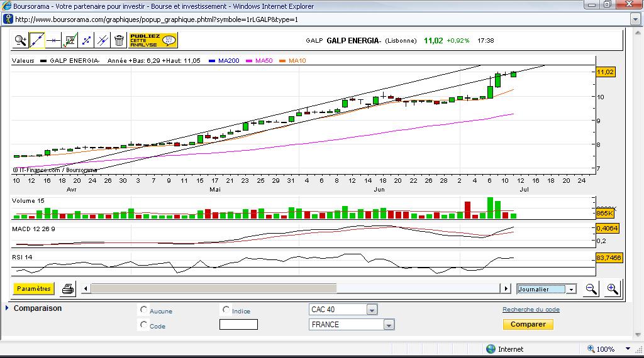Click the zoom in magnifier icon
The image size is (644, 358).
pos(613,289)
